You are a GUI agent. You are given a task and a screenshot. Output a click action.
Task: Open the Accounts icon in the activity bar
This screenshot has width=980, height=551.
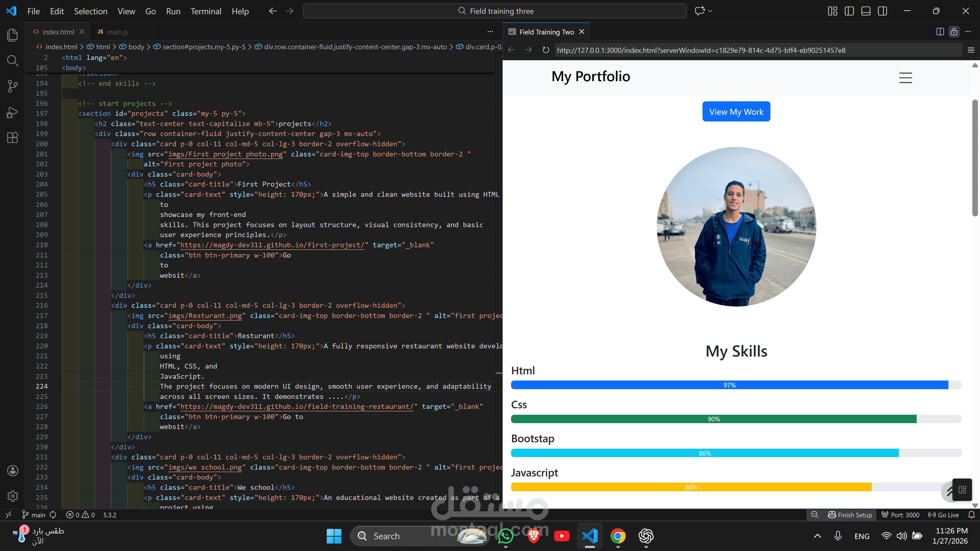13,470
